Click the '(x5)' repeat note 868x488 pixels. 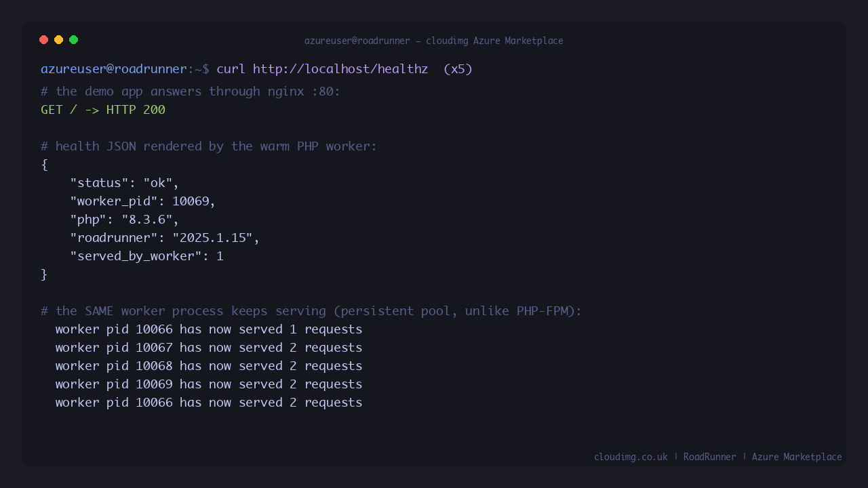coord(458,69)
